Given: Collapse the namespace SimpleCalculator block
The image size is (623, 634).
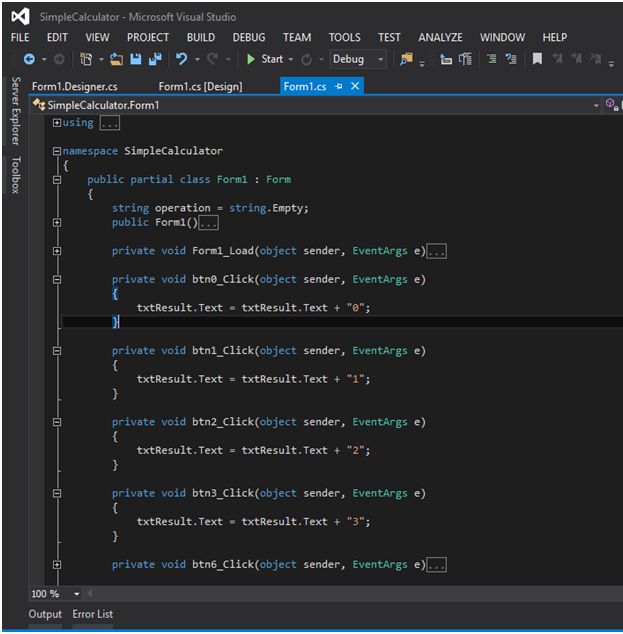Looking at the screenshot, I should coord(57,151).
